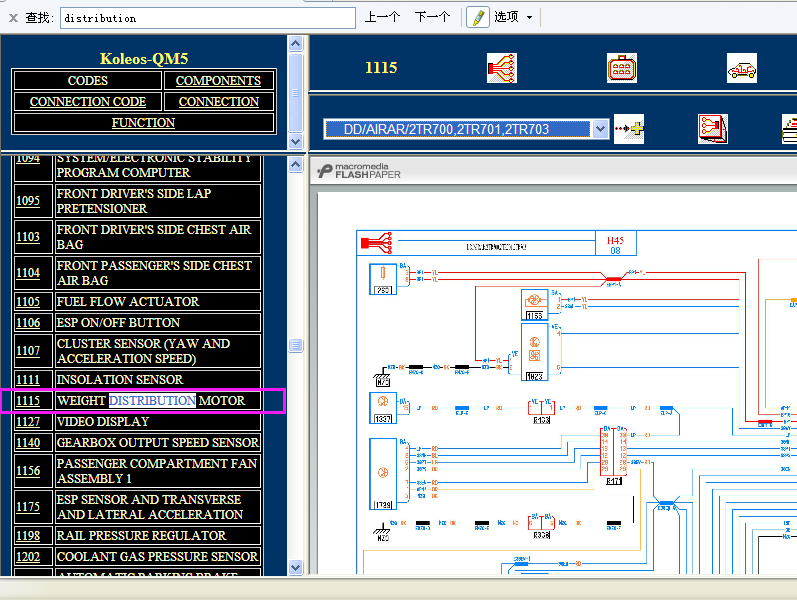Image resolution: width=797 pixels, height=600 pixels.
Task: Open code 1198 rail pressure regulator
Action: [x=28, y=535]
